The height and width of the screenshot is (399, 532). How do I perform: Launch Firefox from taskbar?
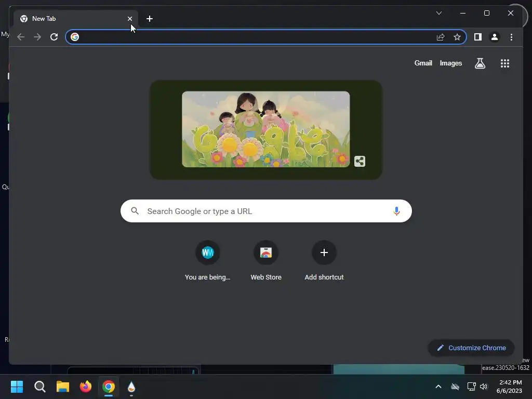(86, 387)
